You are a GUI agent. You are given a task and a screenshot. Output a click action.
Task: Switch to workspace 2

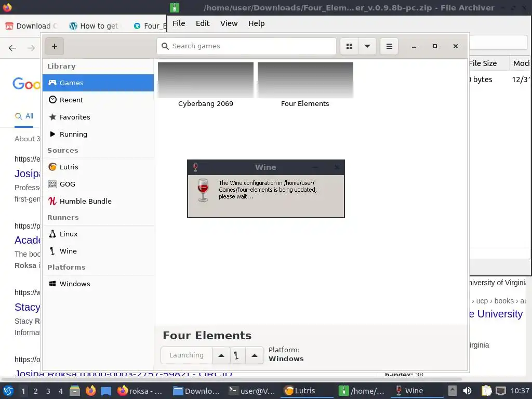click(36, 391)
